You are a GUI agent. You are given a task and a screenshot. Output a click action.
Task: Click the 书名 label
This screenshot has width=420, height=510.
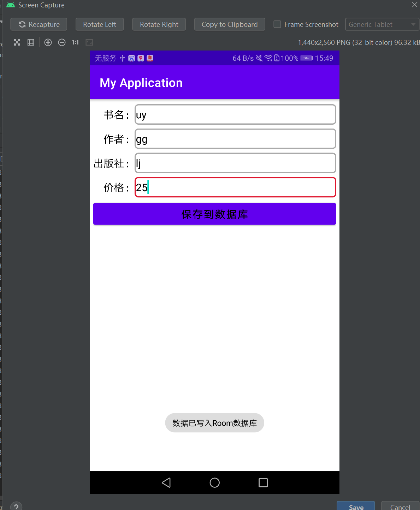click(x=116, y=115)
